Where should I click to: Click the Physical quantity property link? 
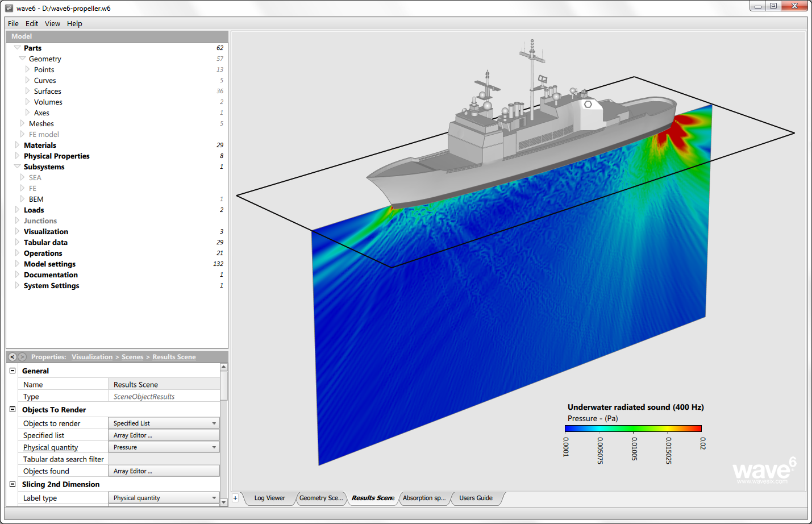pos(51,447)
